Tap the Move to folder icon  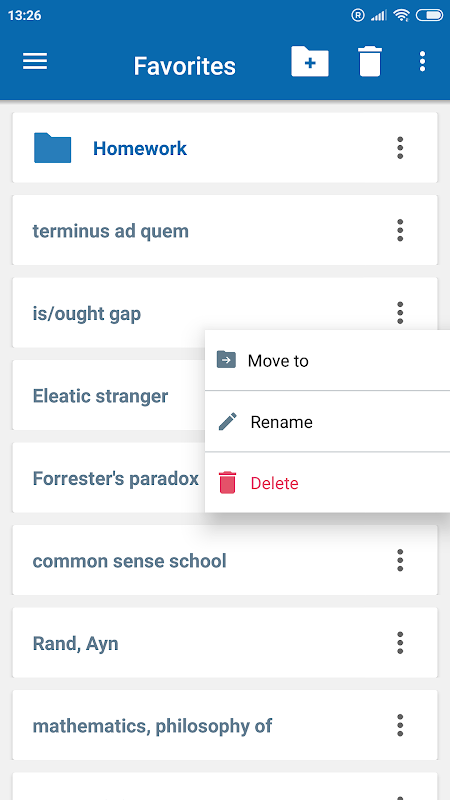(x=226, y=360)
